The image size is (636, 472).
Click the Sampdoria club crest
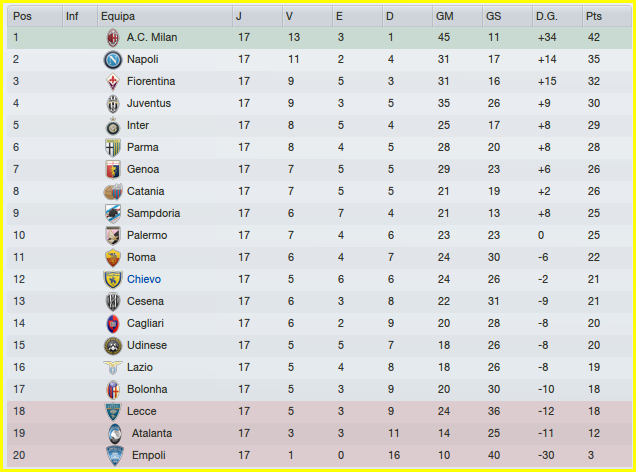[x=112, y=213]
